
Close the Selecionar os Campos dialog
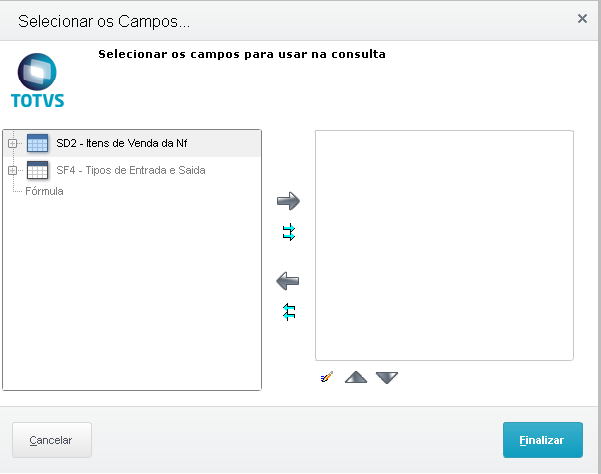coord(583,18)
